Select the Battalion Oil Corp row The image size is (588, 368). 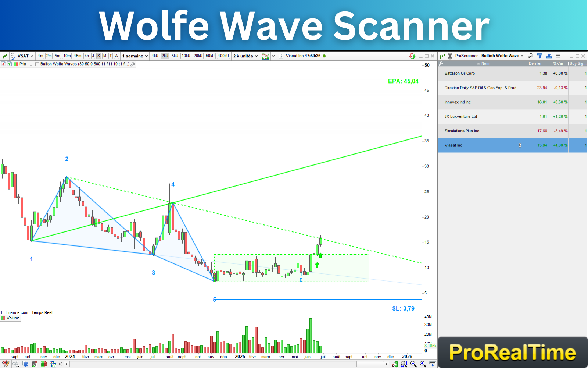coord(512,74)
